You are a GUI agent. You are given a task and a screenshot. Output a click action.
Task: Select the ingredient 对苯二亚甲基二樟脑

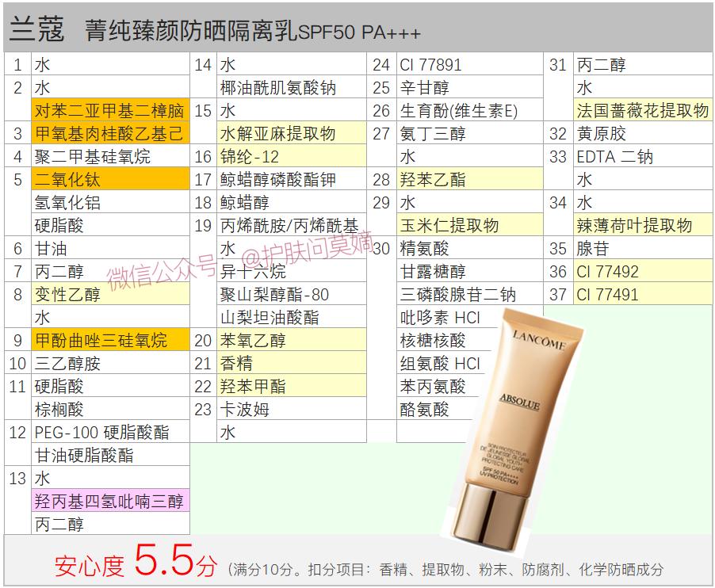110,110
